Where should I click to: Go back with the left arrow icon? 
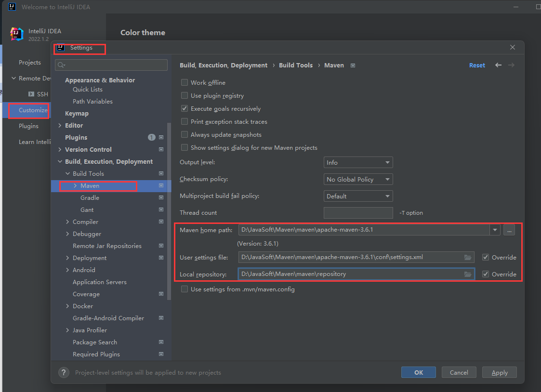[x=498, y=65]
